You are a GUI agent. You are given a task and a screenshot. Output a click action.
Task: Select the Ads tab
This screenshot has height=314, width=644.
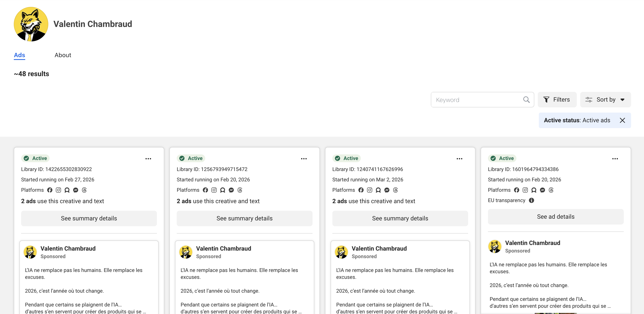pos(19,55)
